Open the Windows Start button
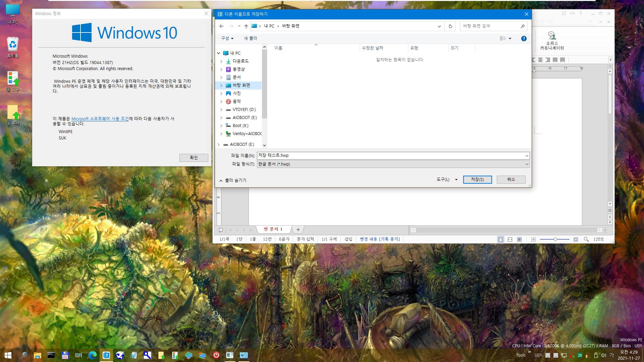This screenshot has width=644, height=362. 8,355
